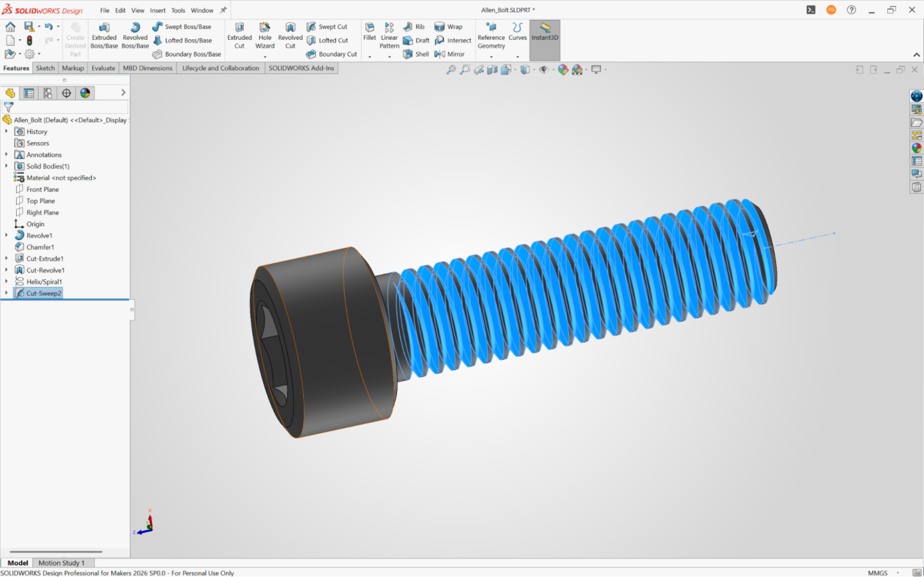The height and width of the screenshot is (577, 924).
Task: Select the Intersect tool
Action: (453, 40)
